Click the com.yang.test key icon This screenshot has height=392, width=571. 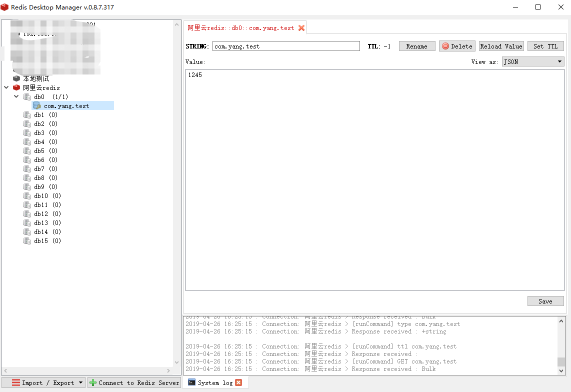[37, 105]
